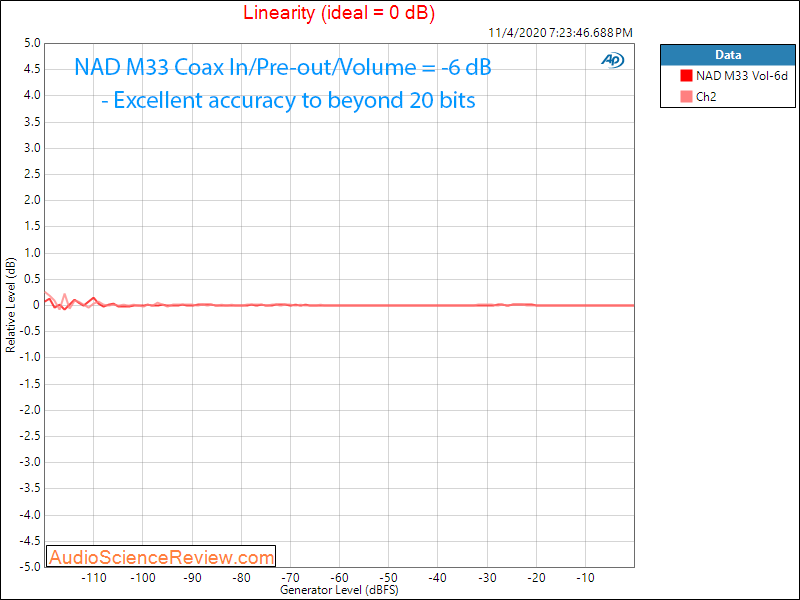Click the 2.5 y-axis tick value
Screen dimensions: 800x600
tap(32, 174)
